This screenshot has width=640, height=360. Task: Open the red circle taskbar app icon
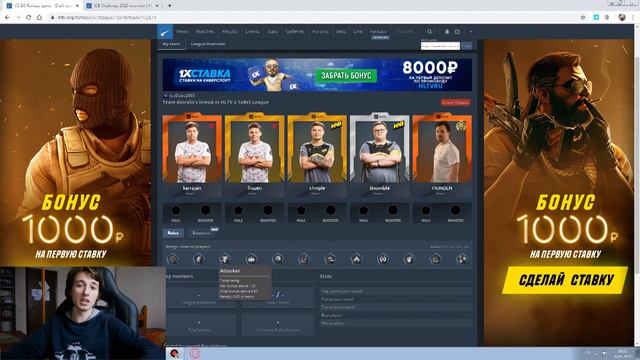(175, 353)
